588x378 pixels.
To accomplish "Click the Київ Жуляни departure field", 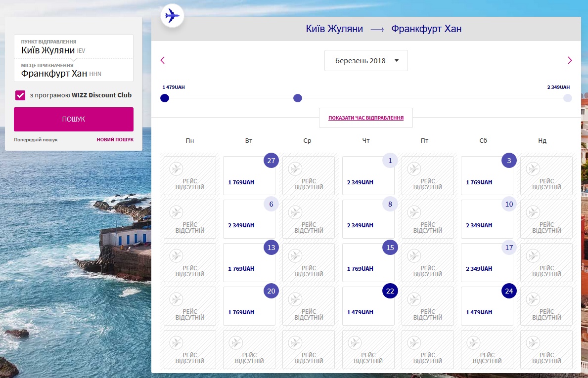I will click(x=74, y=47).
